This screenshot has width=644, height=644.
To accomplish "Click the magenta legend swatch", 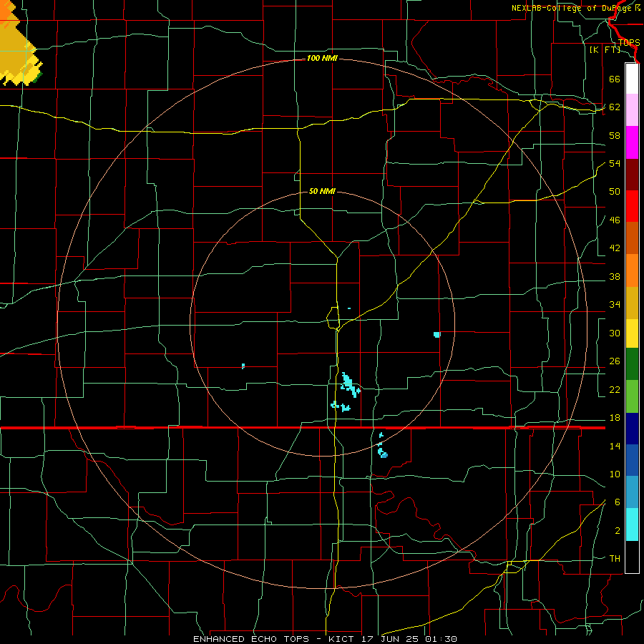I will (x=632, y=142).
